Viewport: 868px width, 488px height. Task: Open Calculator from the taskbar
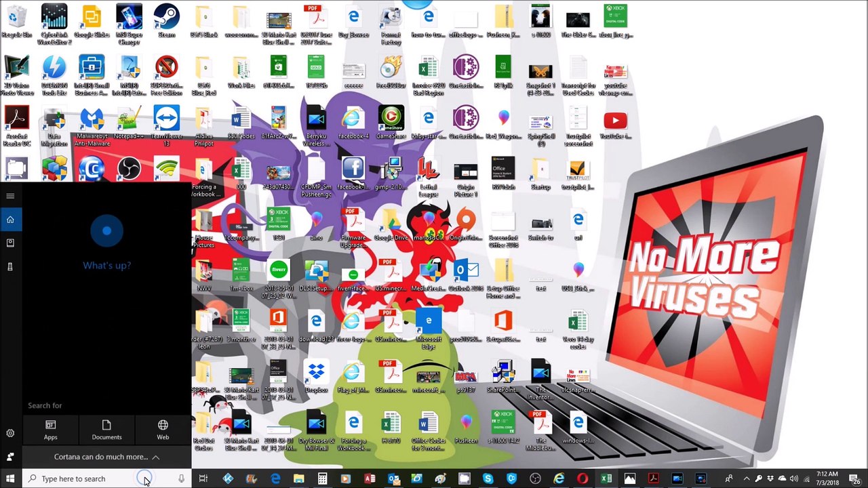point(322,479)
